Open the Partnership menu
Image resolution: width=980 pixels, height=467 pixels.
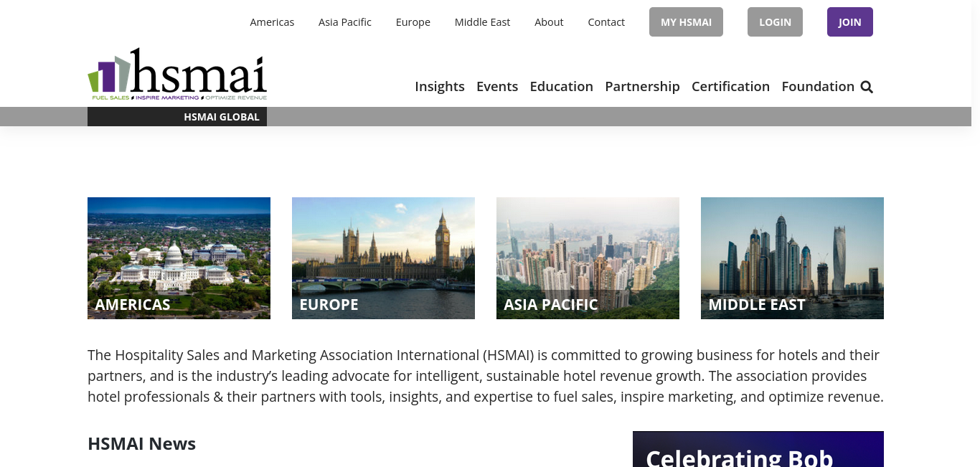[642, 87]
